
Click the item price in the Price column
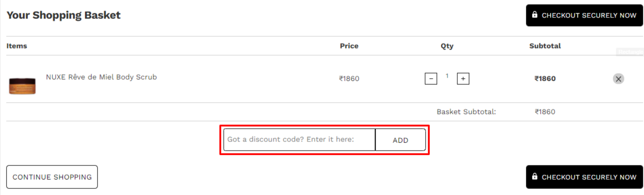click(349, 79)
